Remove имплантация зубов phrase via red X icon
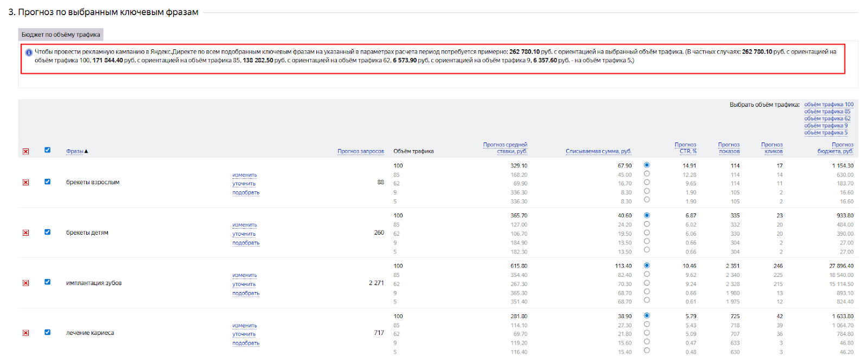The width and height of the screenshot is (868, 356). (25, 283)
